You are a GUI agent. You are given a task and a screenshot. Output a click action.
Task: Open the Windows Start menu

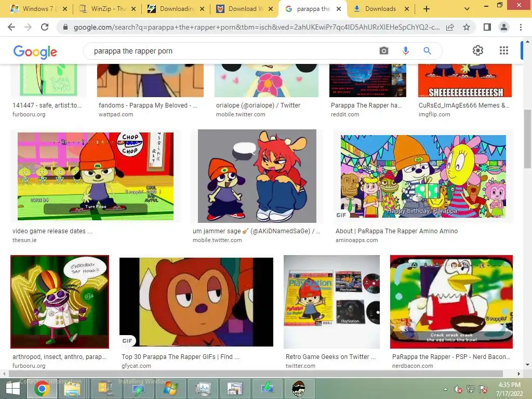(x=13, y=389)
